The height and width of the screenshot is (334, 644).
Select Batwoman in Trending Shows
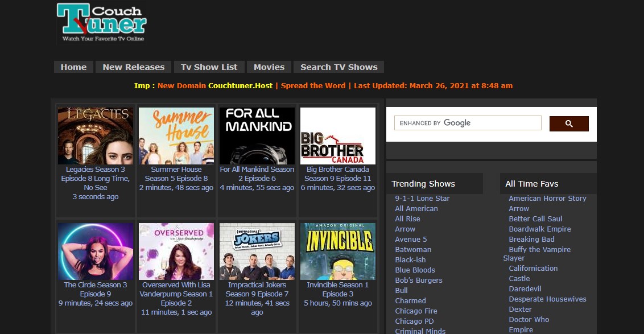tap(413, 250)
